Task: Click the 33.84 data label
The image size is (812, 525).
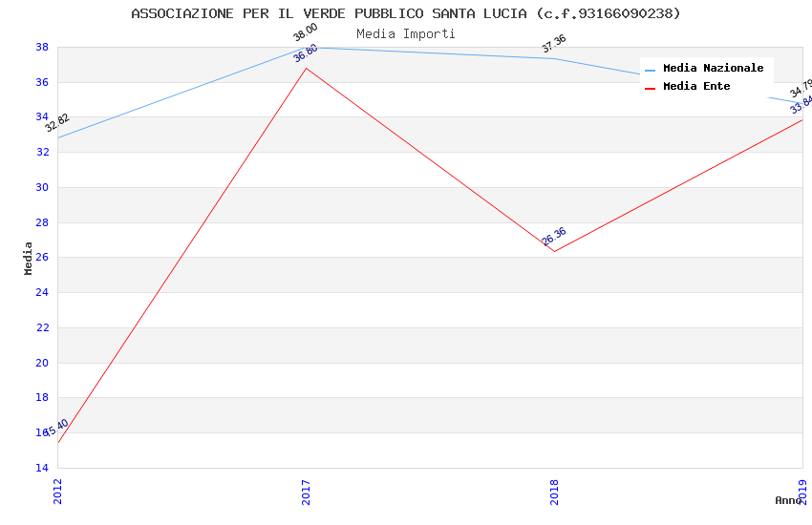Action: [801, 104]
